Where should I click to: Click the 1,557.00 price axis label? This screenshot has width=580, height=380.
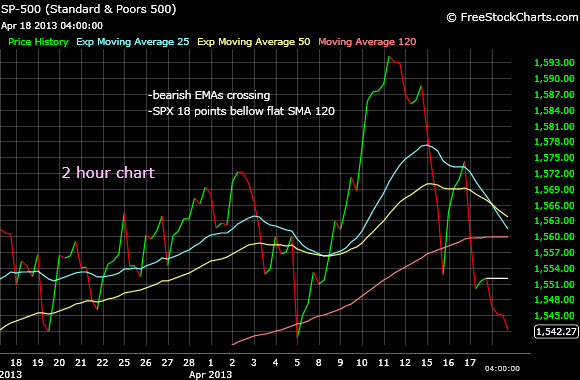(554, 252)
